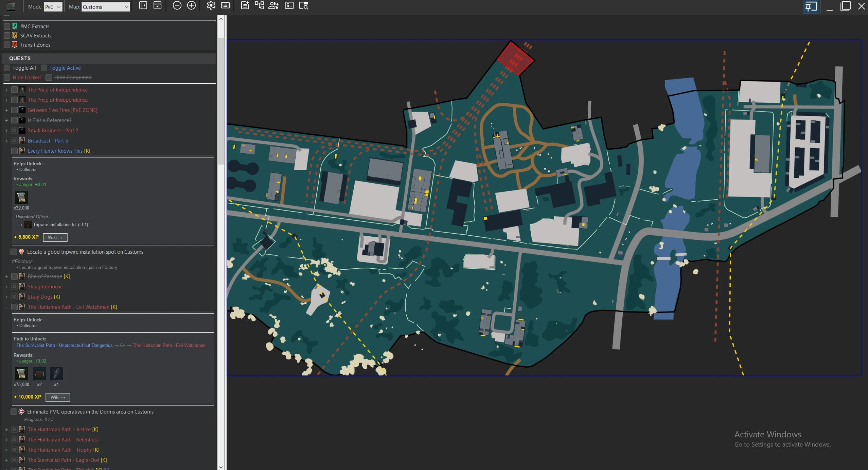Expand the Small Business - Part 2 quest
The image size is (868, 470).
pos(6,131)
